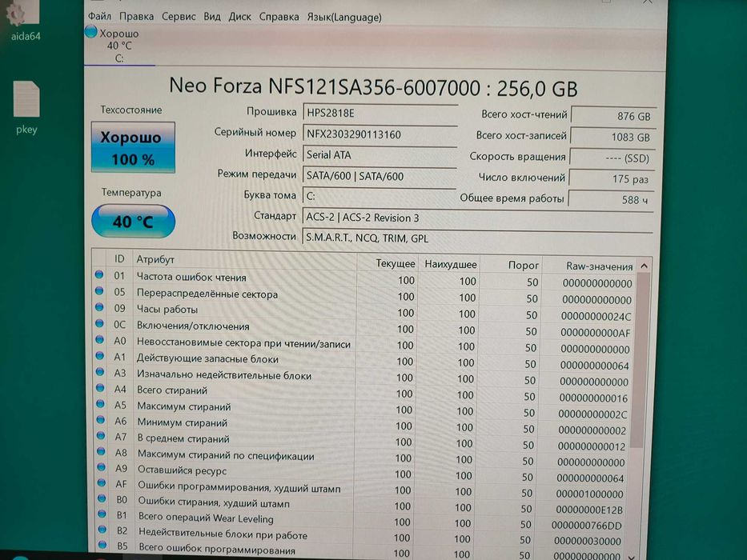Click scroll-up arrow of the attribute list
Screen dimensions: 747x560
point(644,266)
